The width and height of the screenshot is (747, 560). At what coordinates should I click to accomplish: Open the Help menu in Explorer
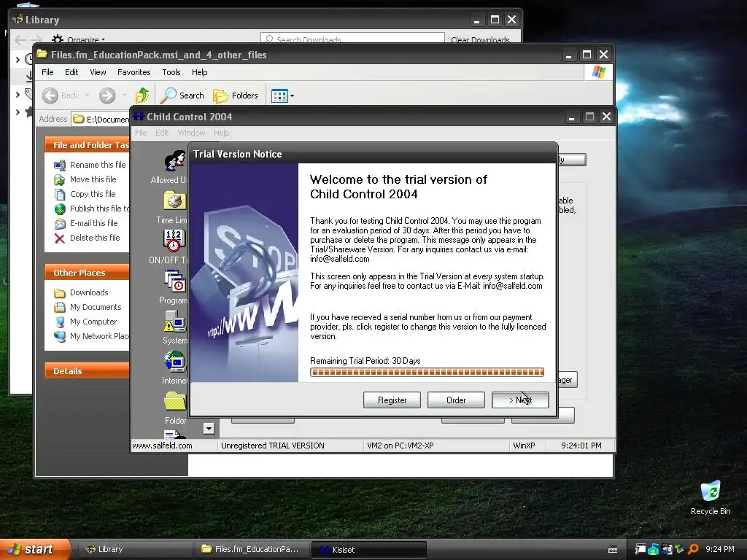[x=200, y=72]
